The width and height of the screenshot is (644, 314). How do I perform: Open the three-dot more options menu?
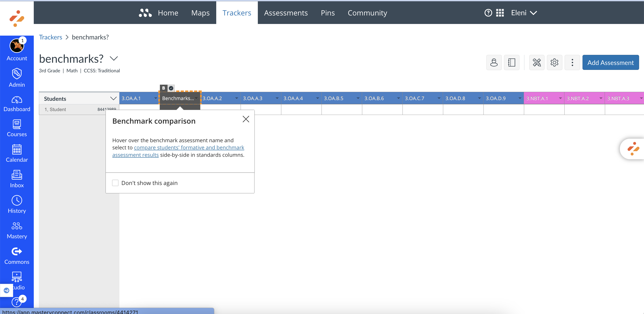pyautogui.click(x=572, y=62)
